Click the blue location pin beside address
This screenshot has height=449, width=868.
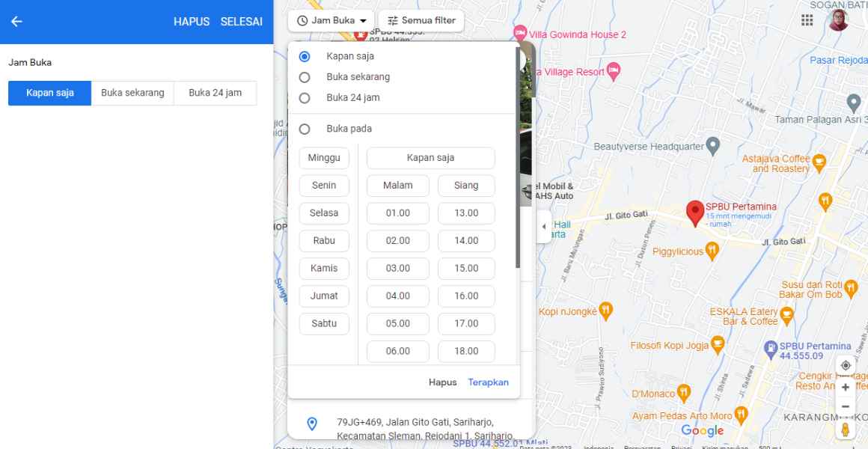[x=312, y=424]
